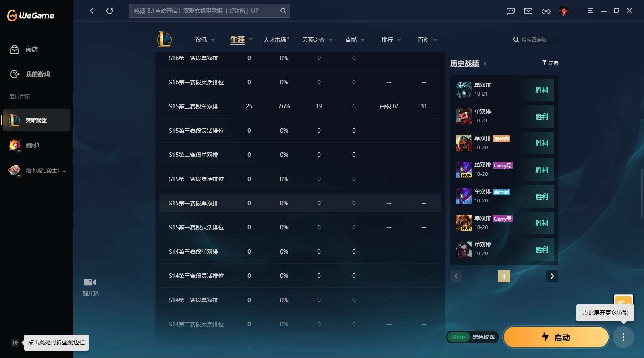Click the match history panel scrollbar
This screenshot has width=644, height=358.
[x=642, y=194]
